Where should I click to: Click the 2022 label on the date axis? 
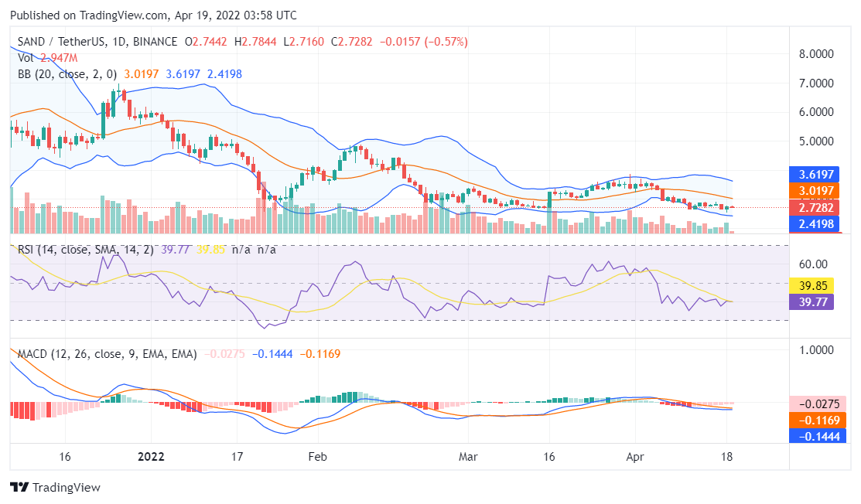[150, 457]
